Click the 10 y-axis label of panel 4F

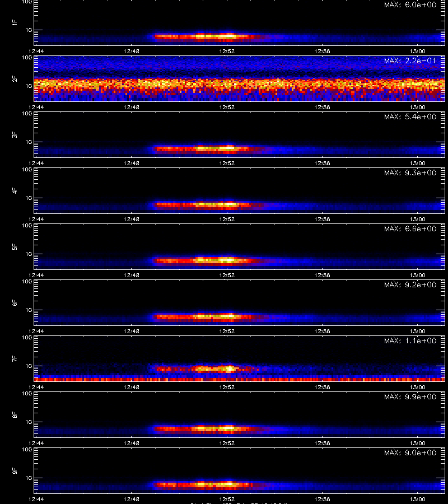coord(29,198)
